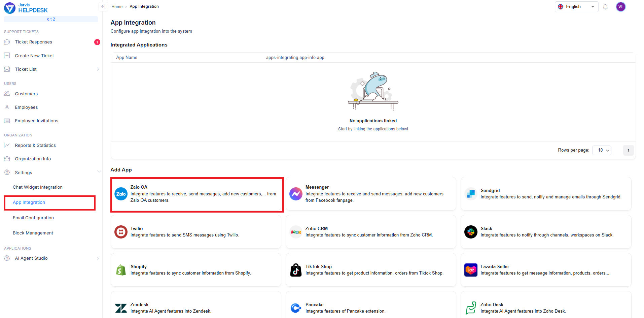This screenshot has width=644, height=318.
Task: Click the Zalo OA card title
Action: click(x=139, y=187)
